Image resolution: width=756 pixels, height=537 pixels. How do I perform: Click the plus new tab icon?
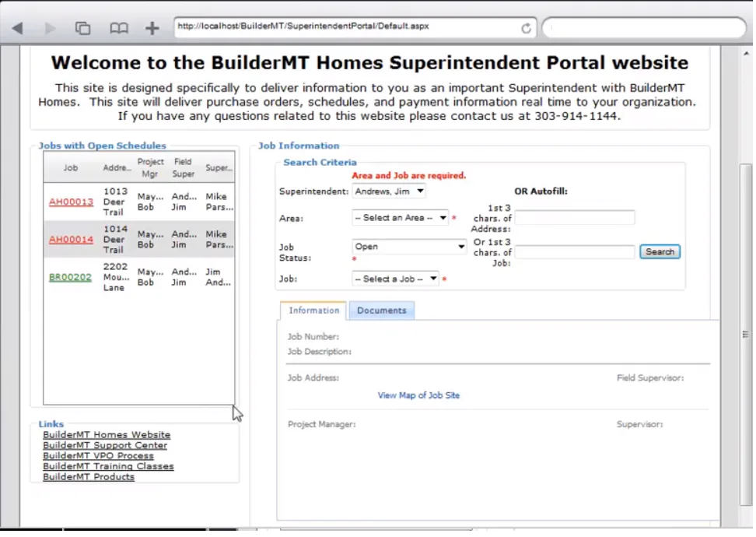click(152, 29)
